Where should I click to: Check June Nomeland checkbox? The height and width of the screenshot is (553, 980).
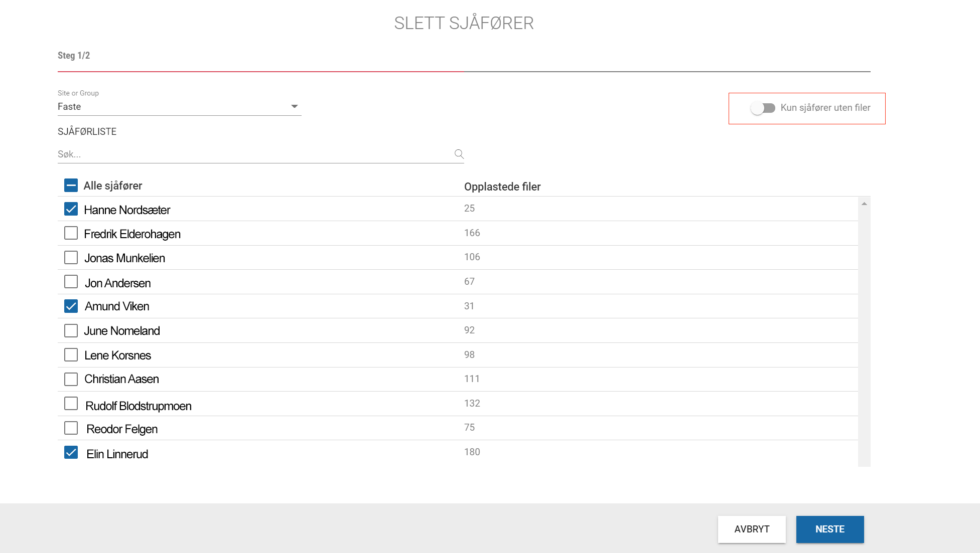(x=71, y=331)
